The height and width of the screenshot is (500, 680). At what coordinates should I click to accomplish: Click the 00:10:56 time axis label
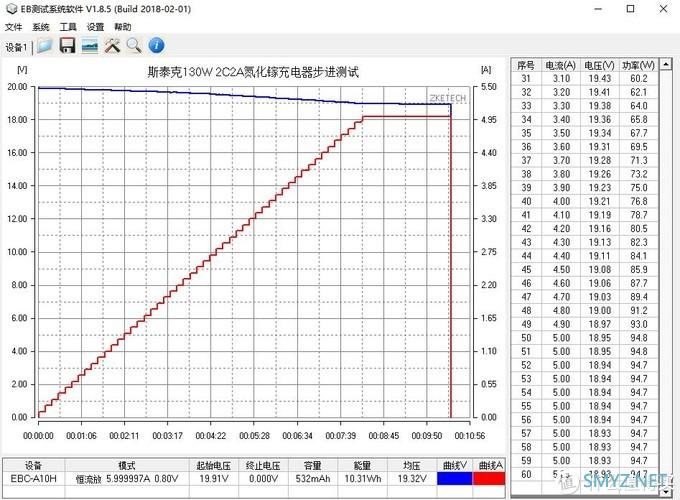470,435
